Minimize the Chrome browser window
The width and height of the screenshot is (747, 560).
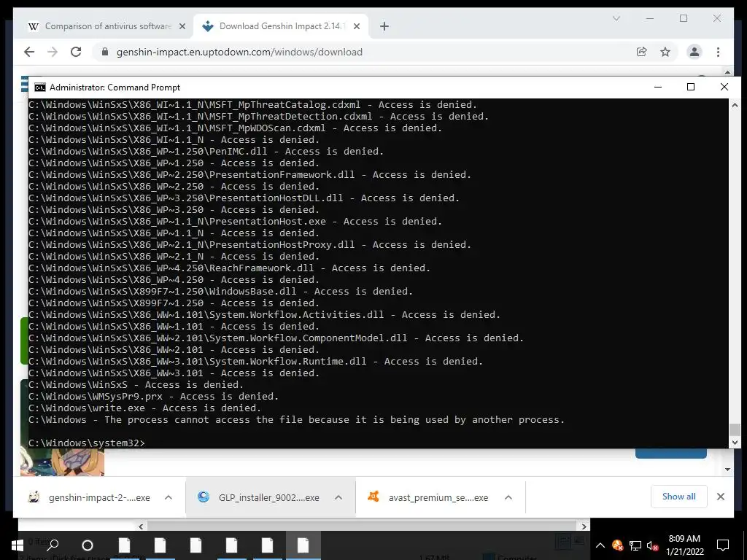(x=650, y=18)
